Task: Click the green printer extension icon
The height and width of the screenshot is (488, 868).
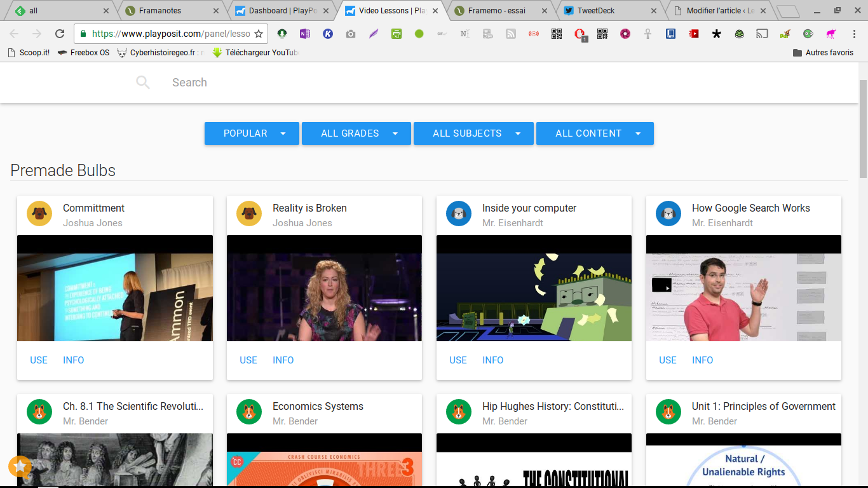Action: tap(397, 34)
